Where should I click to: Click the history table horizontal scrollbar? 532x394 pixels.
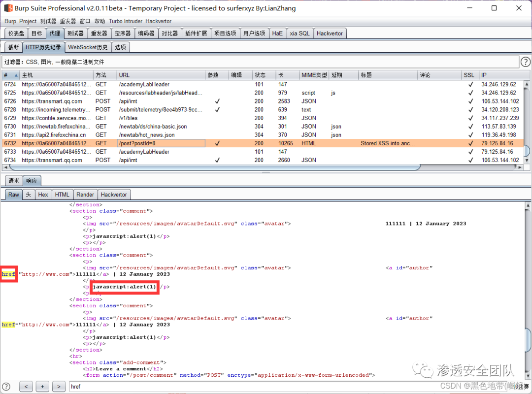click(x=215, y=167)
